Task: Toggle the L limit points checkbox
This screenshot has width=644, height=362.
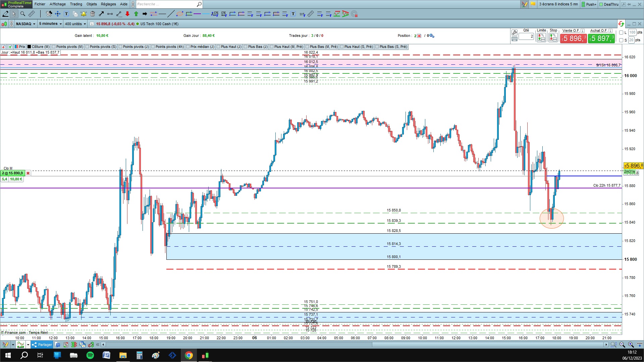Action: pos(621,33)
